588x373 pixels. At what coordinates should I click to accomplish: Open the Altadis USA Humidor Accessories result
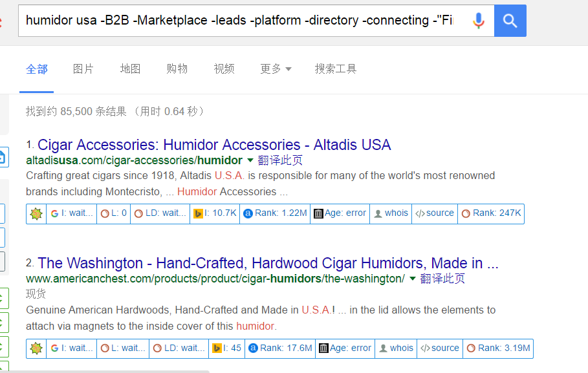click(x=214, y=145)
